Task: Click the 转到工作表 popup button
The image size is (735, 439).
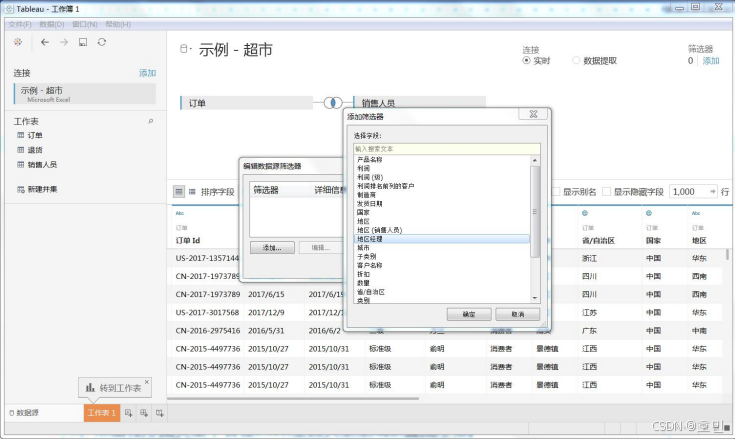Action: tap(115, 388)
